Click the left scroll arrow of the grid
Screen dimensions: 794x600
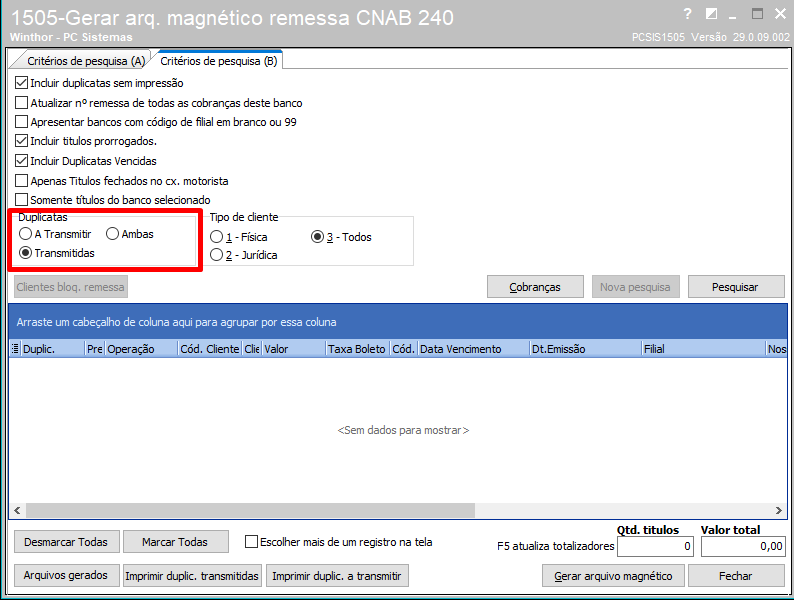(17, 510)
